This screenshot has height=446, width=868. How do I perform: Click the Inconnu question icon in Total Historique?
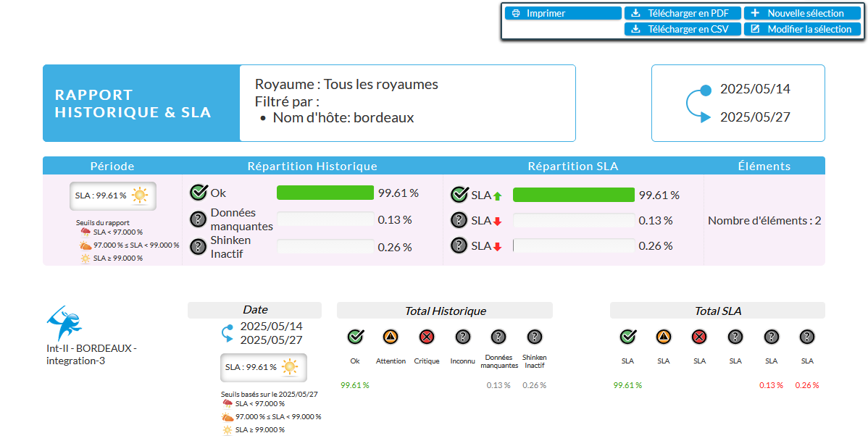(463, 337)
